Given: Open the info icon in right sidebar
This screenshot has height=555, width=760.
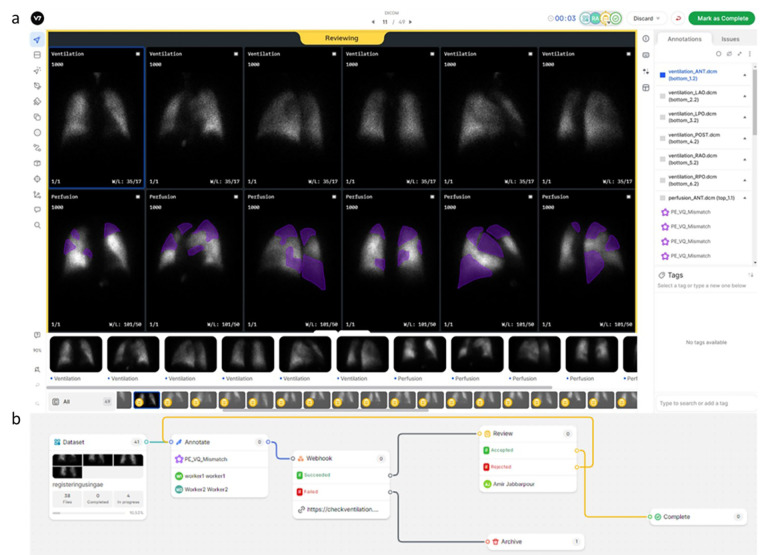Looking at the screenshot, I should [x=646, y=39].
